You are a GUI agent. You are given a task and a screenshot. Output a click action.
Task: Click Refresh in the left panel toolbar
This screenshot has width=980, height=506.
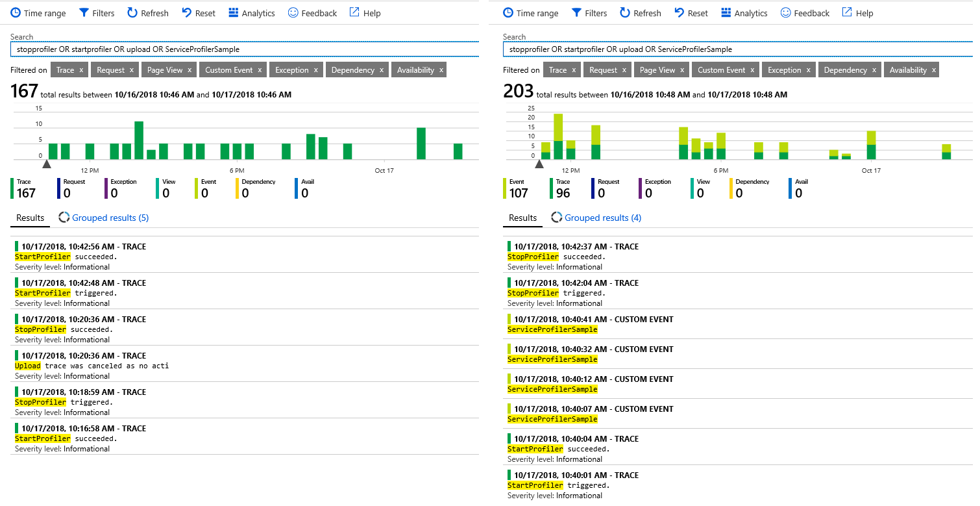(x=147, y=13)
